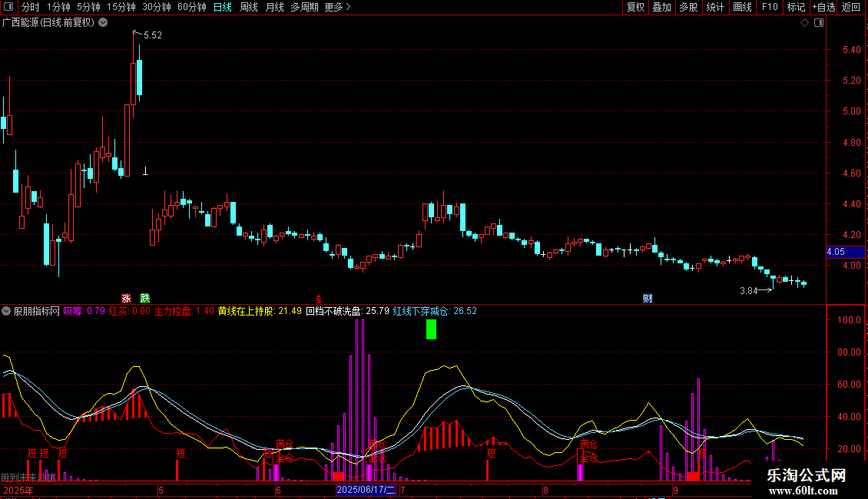The width and height of the screenshot is (868, 499).
Task: Open dropdown before 股朋指标网 indicator name
Action: click(x=7, y=312)
